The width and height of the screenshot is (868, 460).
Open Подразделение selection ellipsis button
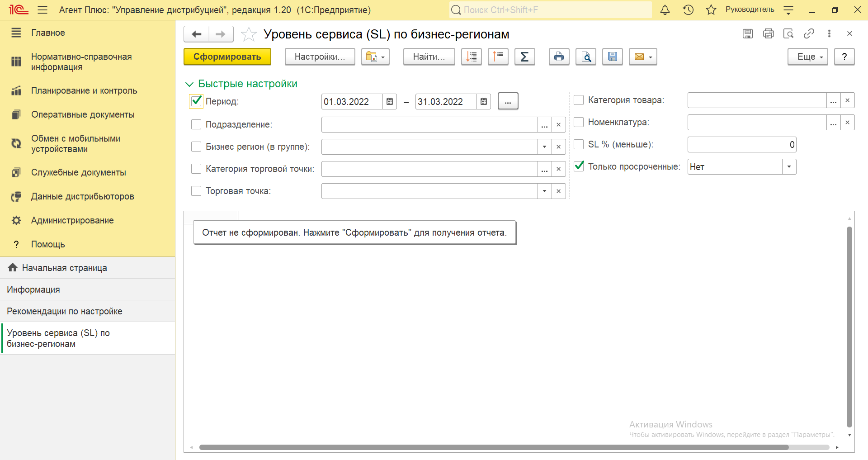click(544, 125)
